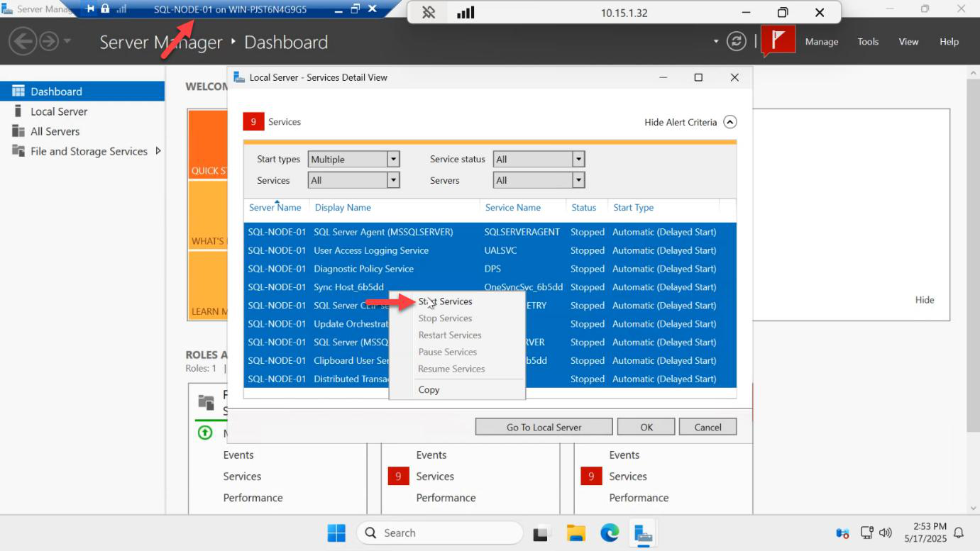Click the forward navigation arrow in Server Manager

(48, 41)
